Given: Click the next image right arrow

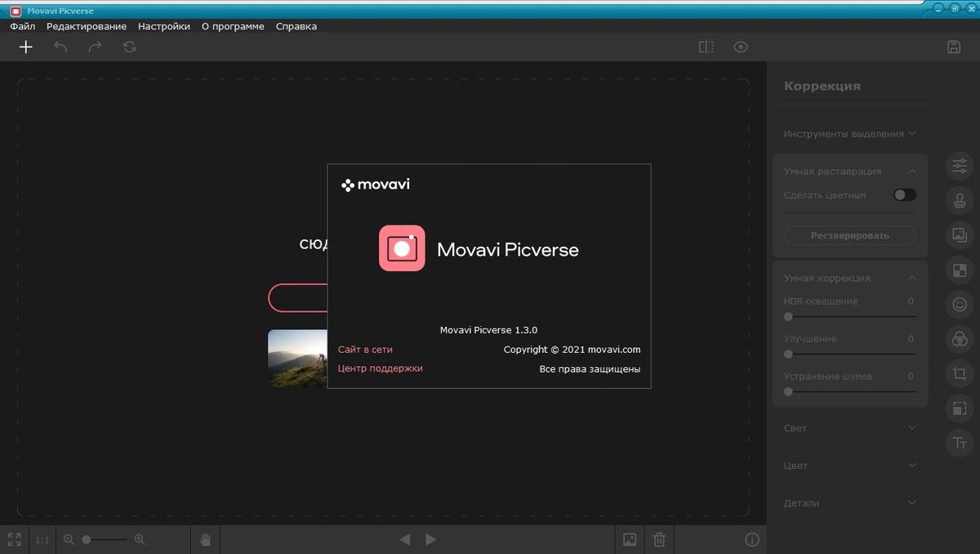Looking at the screenshot, I should 431,539.
